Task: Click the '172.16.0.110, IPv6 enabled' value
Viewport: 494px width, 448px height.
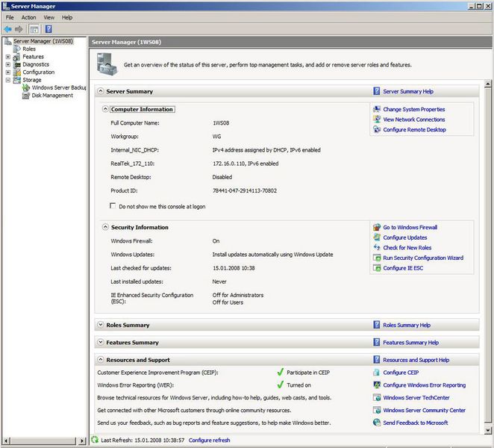Action: pos(246,164)
